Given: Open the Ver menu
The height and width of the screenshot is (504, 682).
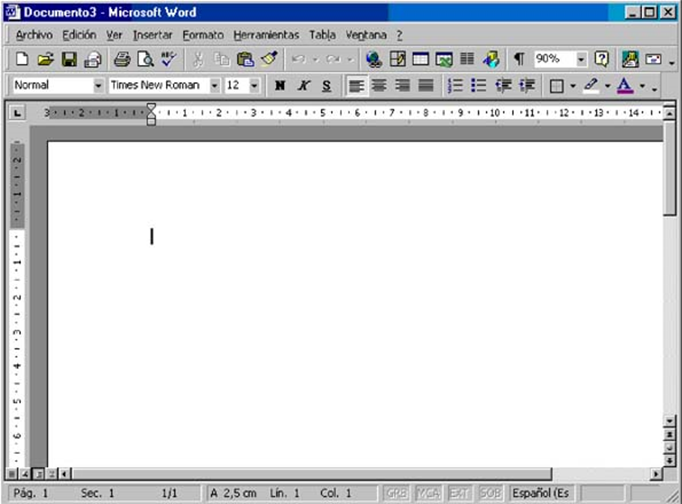Looking at the screenshot, I should 114,35.
